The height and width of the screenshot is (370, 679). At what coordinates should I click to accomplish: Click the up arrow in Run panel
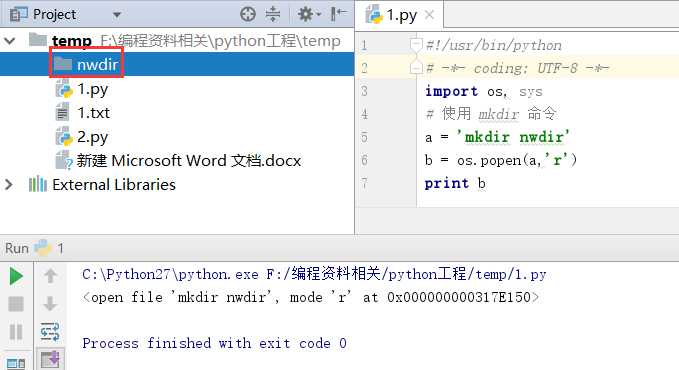[x=50, y=276]
